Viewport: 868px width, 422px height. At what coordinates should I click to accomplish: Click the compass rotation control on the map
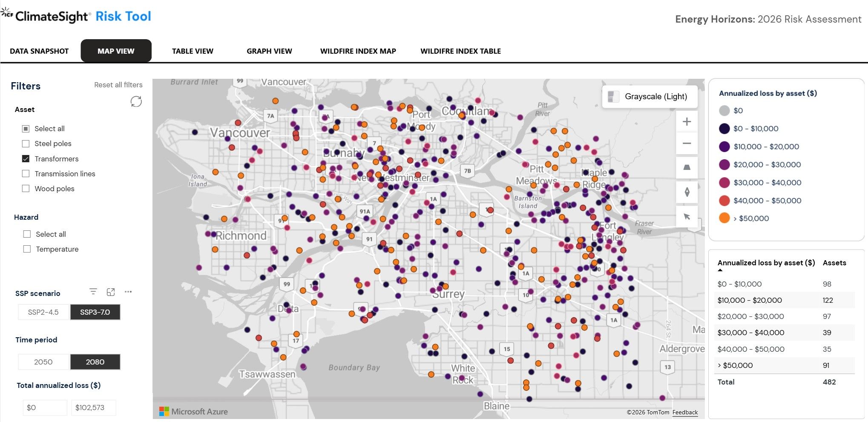tap(687, 192)
